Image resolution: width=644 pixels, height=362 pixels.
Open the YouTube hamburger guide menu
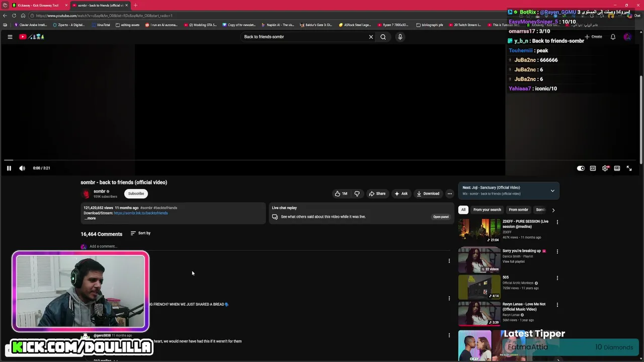pos(10,37)
